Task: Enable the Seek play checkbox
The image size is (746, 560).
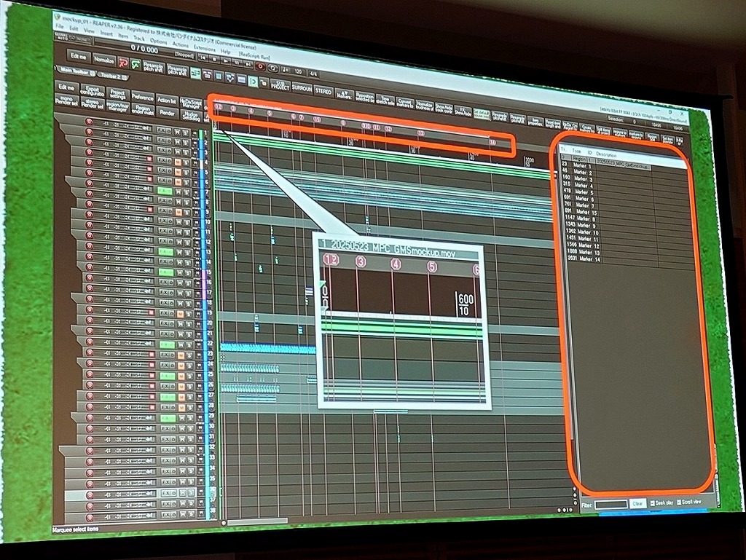Action: click(652, 502)
